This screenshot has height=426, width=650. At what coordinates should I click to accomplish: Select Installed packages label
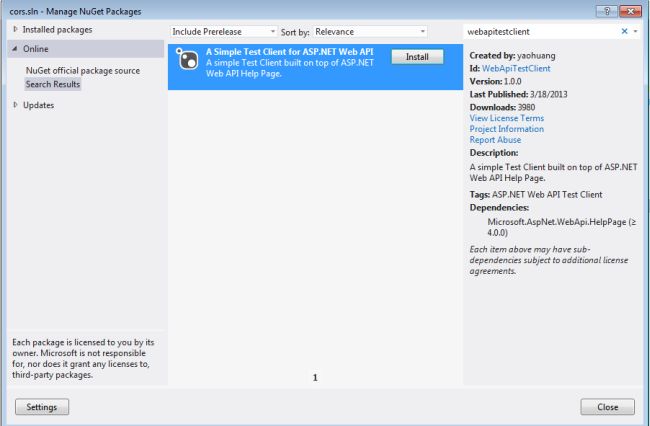(x=58, y=30)
